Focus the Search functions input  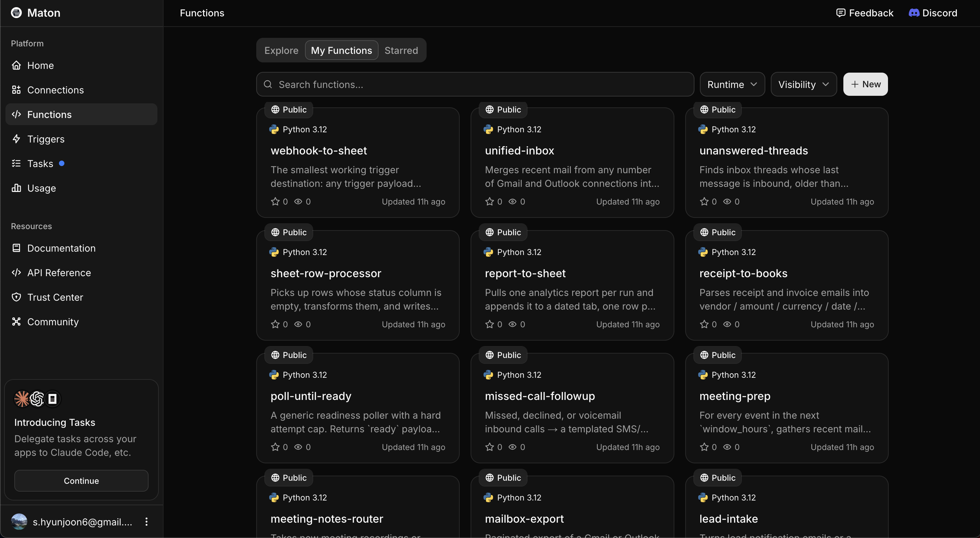click(475, 84)
